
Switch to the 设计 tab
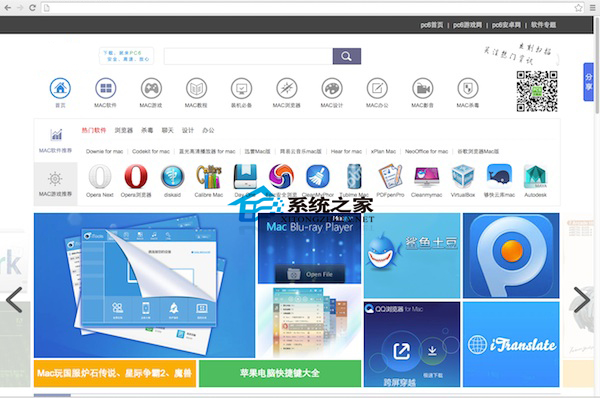click(x=188, y=130)
